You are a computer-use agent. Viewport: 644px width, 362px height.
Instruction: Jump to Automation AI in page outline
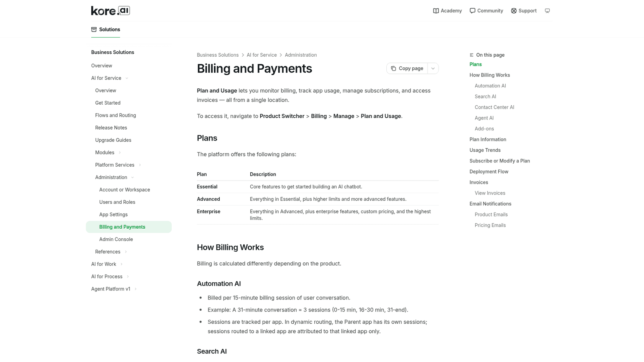[490, 86]
